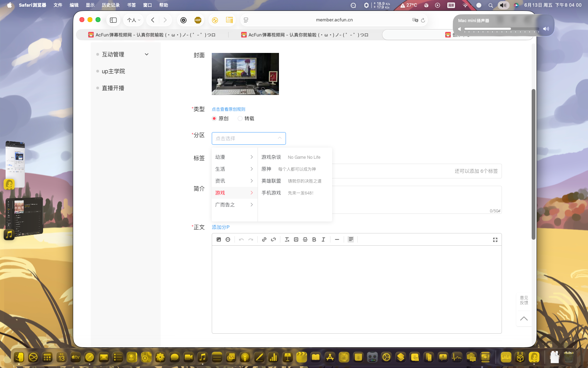Open Spotlight search in the menu bar
588x368 pixels.
click(491, 5)
